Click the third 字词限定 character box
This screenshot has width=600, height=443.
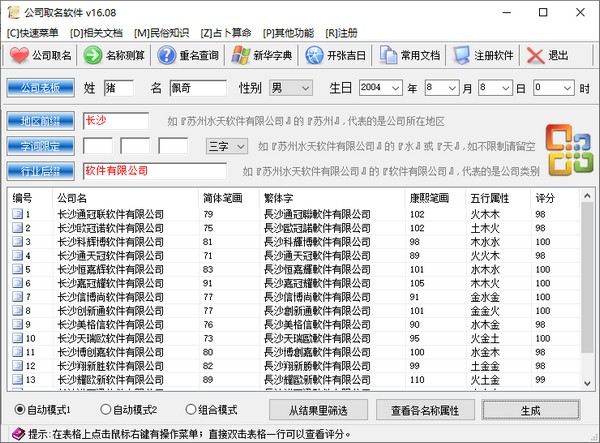tap(173, 146)
